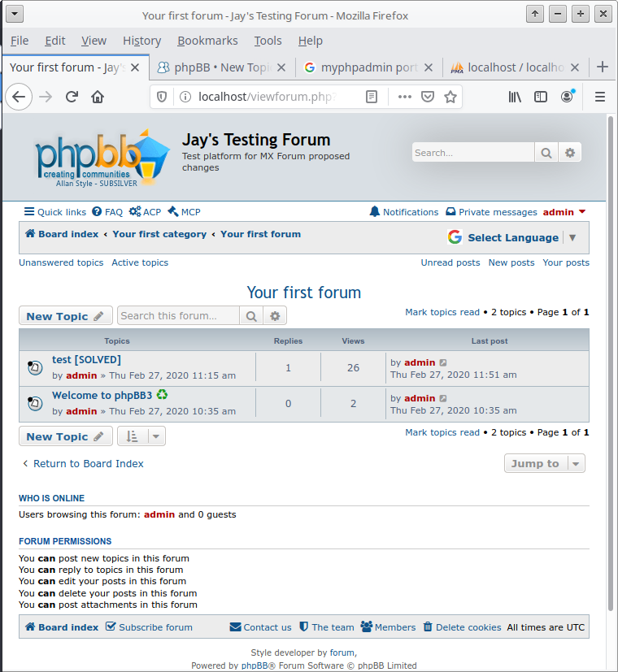Image resolution: width=618 pixels, height=672 pixels.
Task: Open the Jump to forum dropdown
Action: [x=545, y=463]
